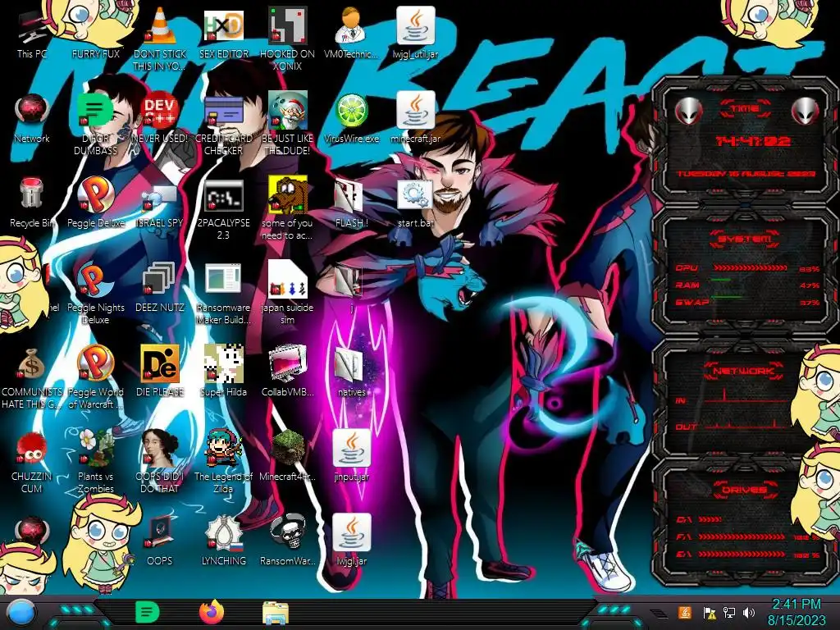
Task: Click the Start orb on taskbar
Action: pos(21,613)
